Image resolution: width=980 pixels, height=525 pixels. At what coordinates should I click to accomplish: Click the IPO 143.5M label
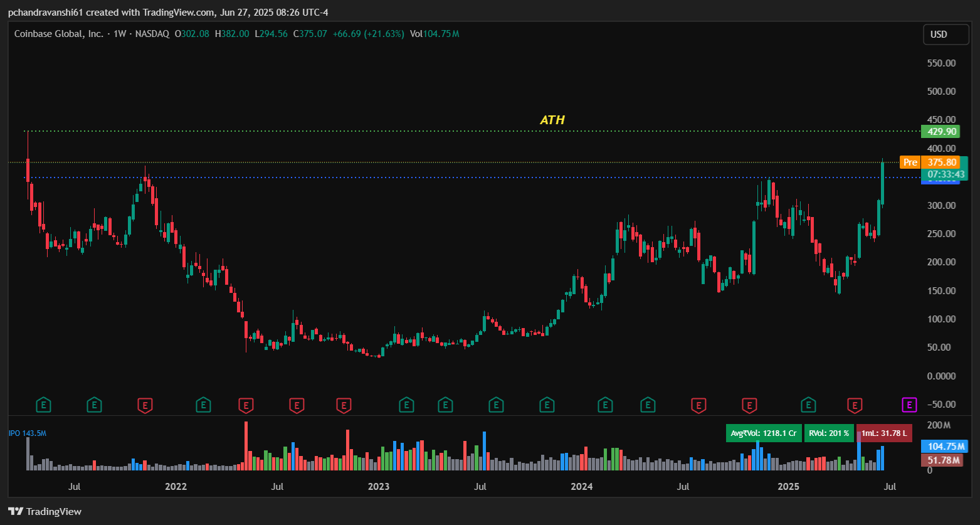pyautogui.click(x=28, y=433)
